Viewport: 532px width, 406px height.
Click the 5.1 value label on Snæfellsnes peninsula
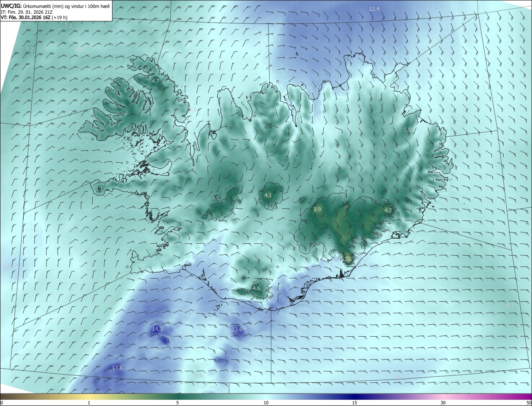99,189
